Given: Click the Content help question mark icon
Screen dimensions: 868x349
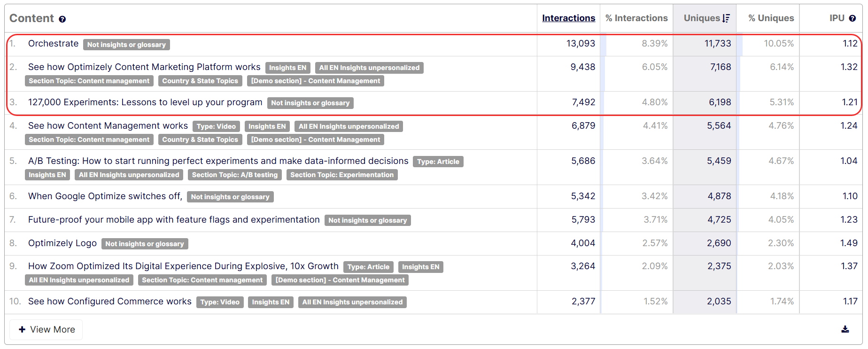Looking at the screenshot, I should tap(62, 19).
